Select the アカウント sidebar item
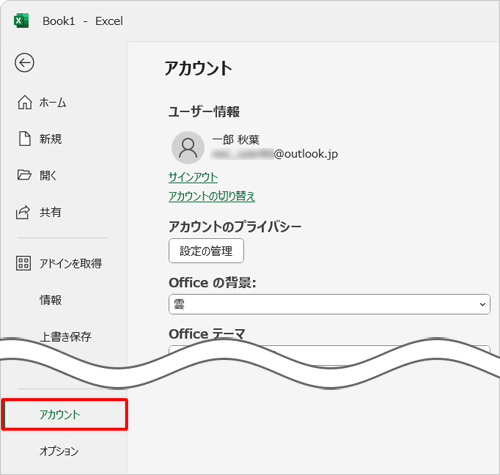The height and width of the screenshot is (475, 500). click(x=64, y=415)
